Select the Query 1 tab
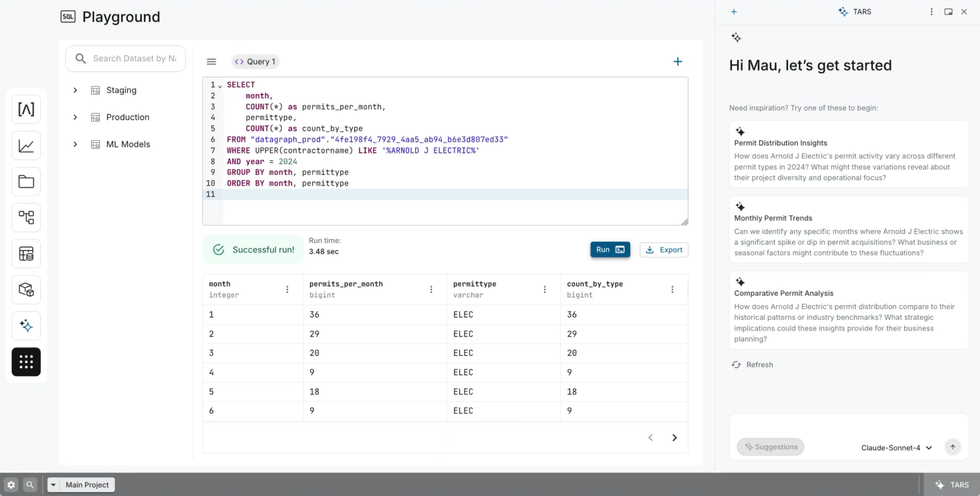980x496 pixels. 255,62
